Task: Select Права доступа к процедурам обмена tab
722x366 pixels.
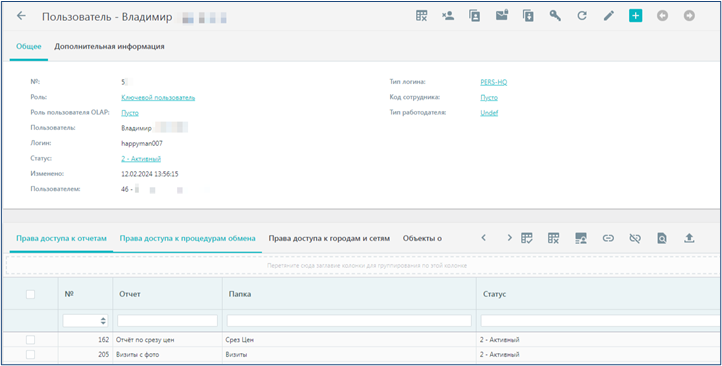Action: point(187,238)
